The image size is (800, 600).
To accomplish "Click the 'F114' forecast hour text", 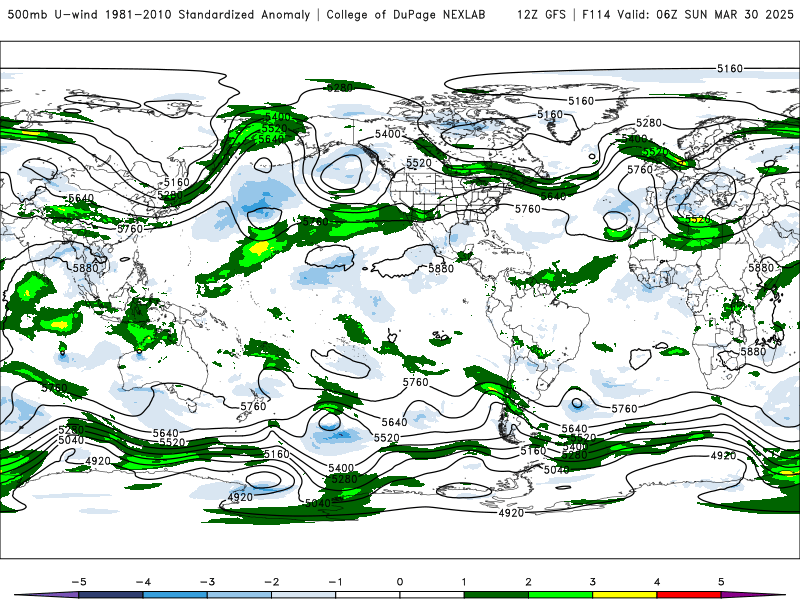I will tap(596, 14).
